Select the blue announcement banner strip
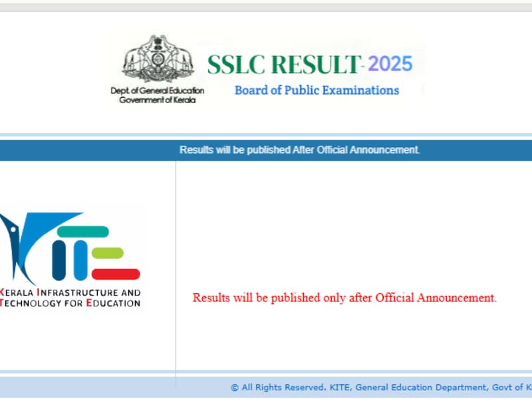 [x=266, y=150]
